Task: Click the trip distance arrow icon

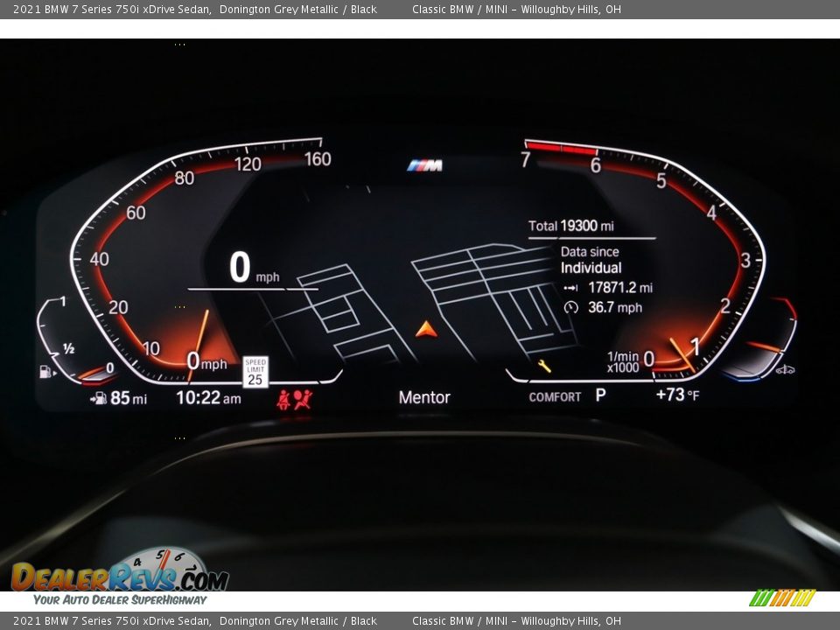Action: [570, 288]
